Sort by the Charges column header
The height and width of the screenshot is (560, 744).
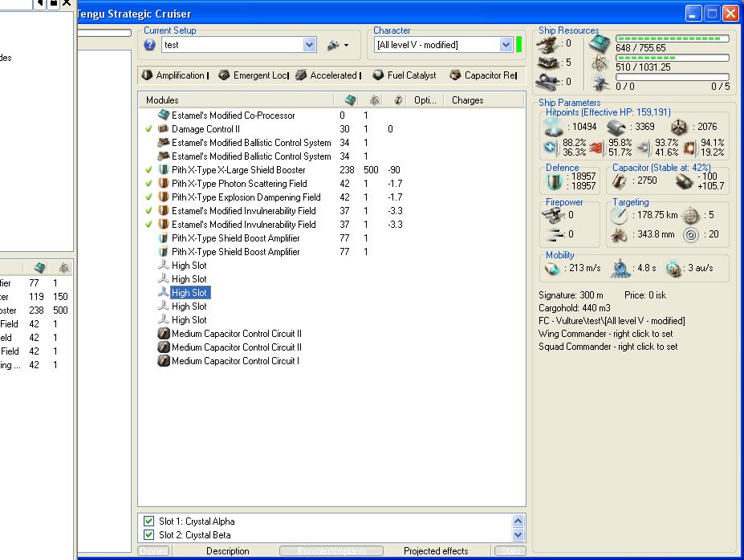pos(484,100)
